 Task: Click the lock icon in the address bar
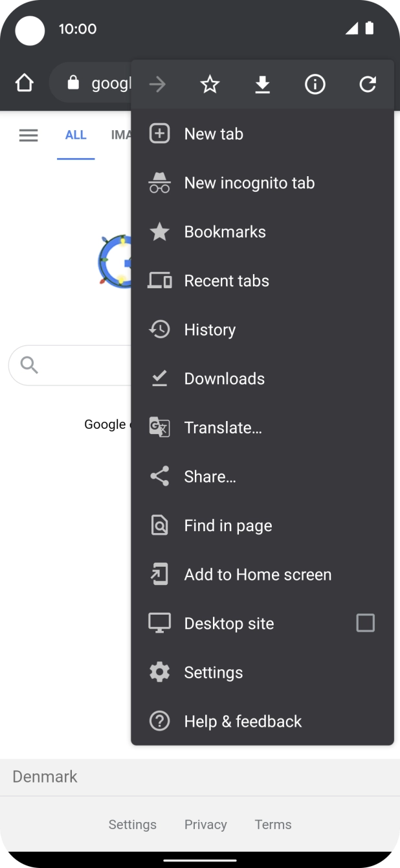(73, 83)
